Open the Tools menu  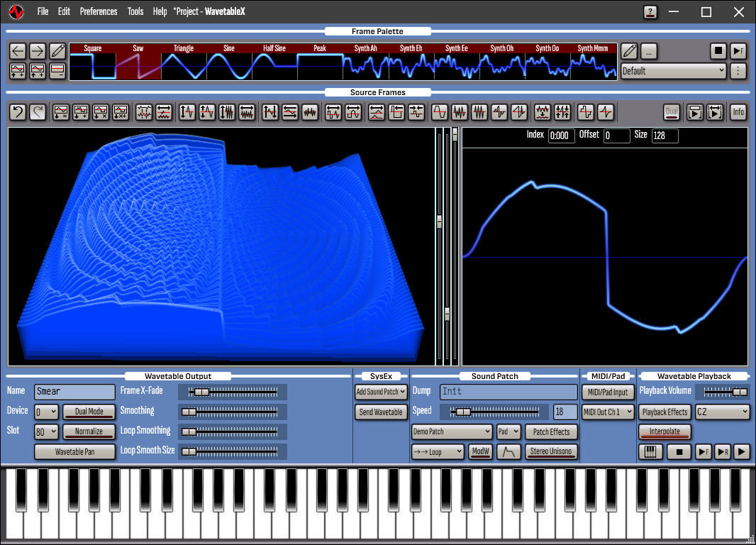point(135,11)
